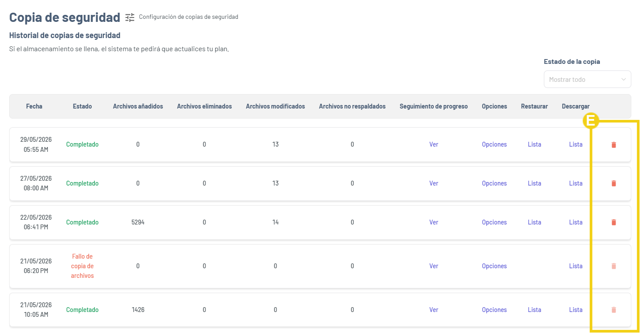Open download Lista for failed 06:20 PM backup
Viewport: 644px width, 333px height.
[576, 266]
